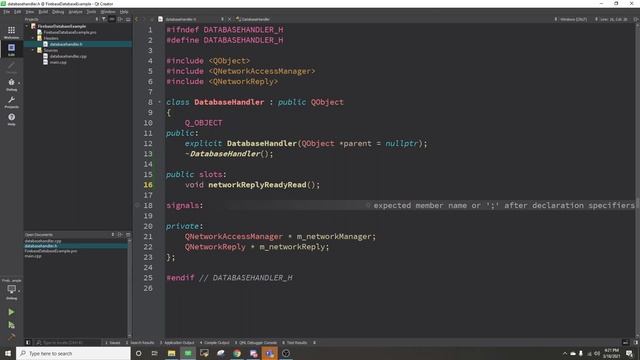Open the file list dropdown for databasehandler.h
Screen dimensions: 640x360
222,19
